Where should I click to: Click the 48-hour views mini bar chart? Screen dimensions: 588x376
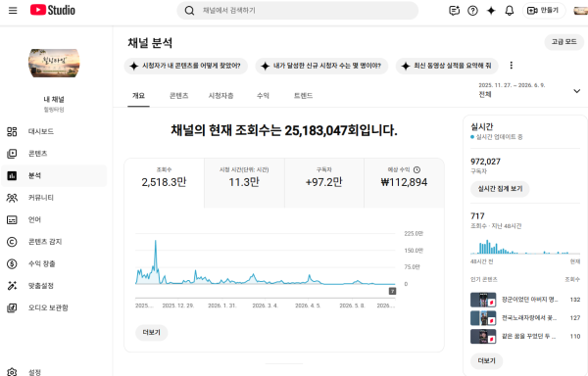click(525, 247)
